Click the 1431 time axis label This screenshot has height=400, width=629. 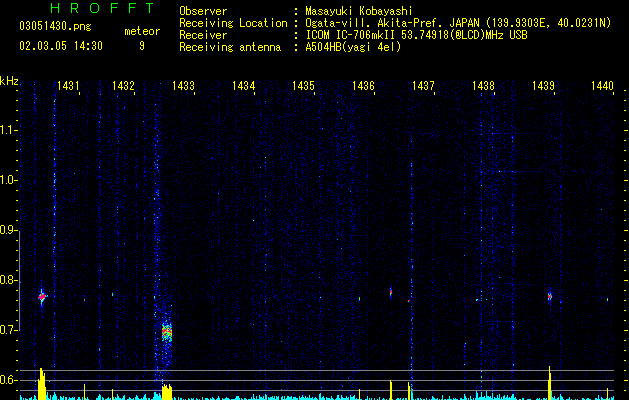[x=68, y=85]
